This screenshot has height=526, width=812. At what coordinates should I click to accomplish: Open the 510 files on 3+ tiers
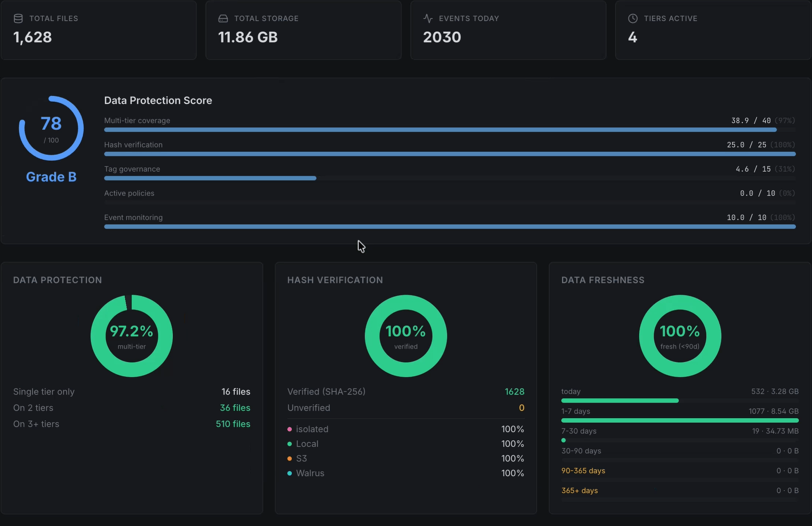tap(233, 424)
